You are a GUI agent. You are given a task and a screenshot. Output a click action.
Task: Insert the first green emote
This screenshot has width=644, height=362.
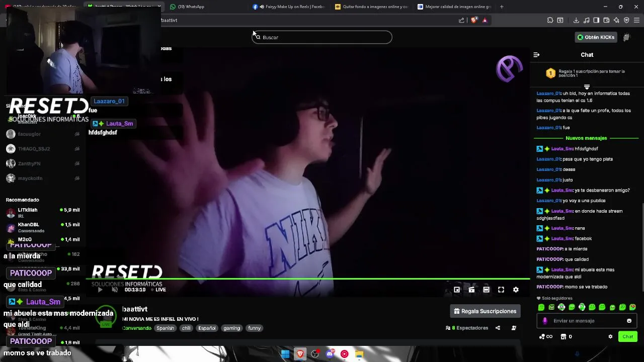tap(541, 307)
